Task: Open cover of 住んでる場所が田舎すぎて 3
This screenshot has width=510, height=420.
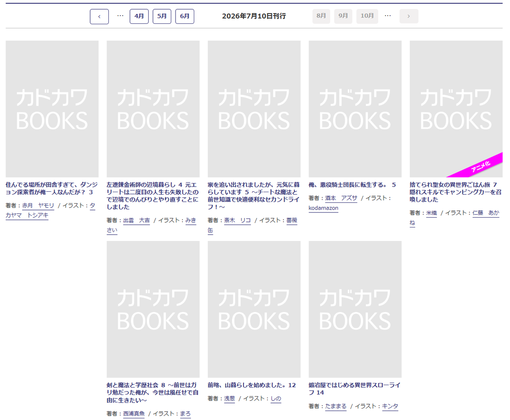Action: (52, 109)
